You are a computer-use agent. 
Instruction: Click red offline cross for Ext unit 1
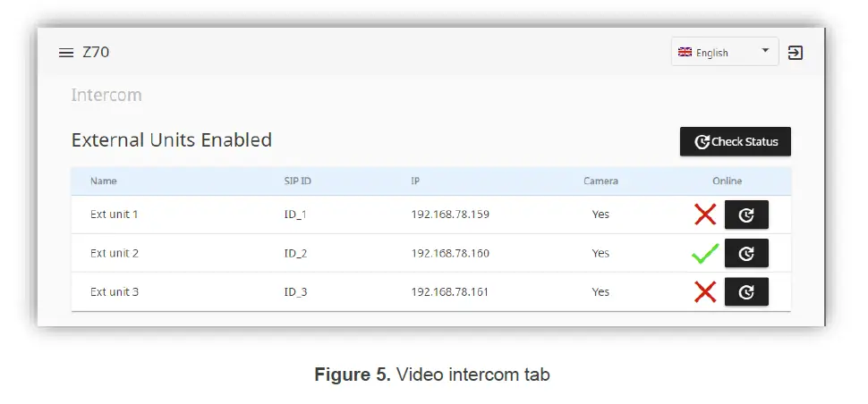705,215
